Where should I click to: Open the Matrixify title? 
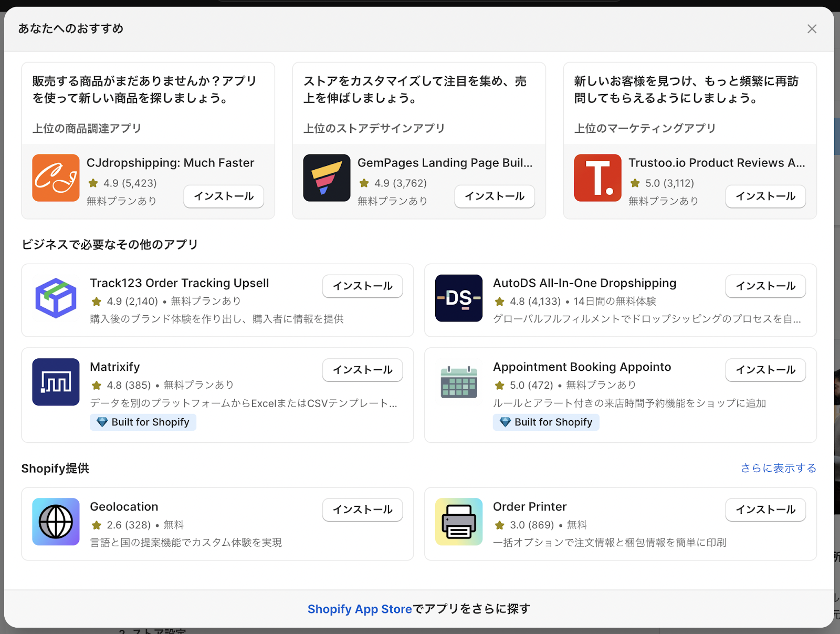click(115, 367)
